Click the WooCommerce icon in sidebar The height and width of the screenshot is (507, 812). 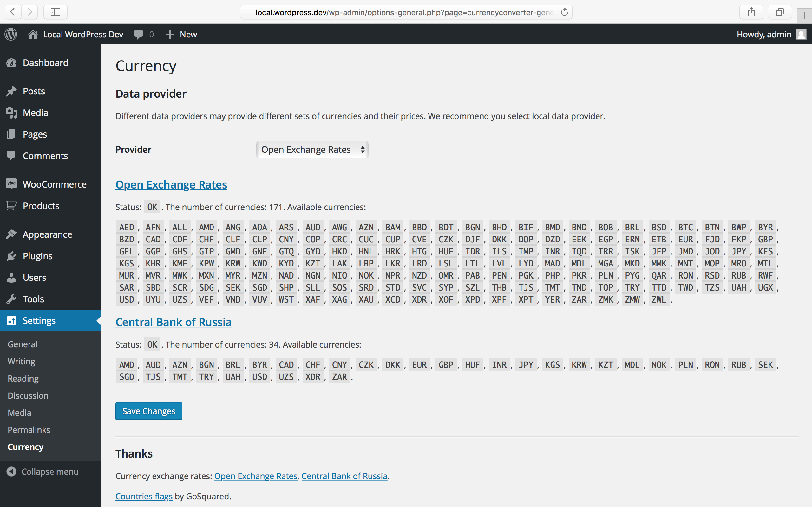12,184
